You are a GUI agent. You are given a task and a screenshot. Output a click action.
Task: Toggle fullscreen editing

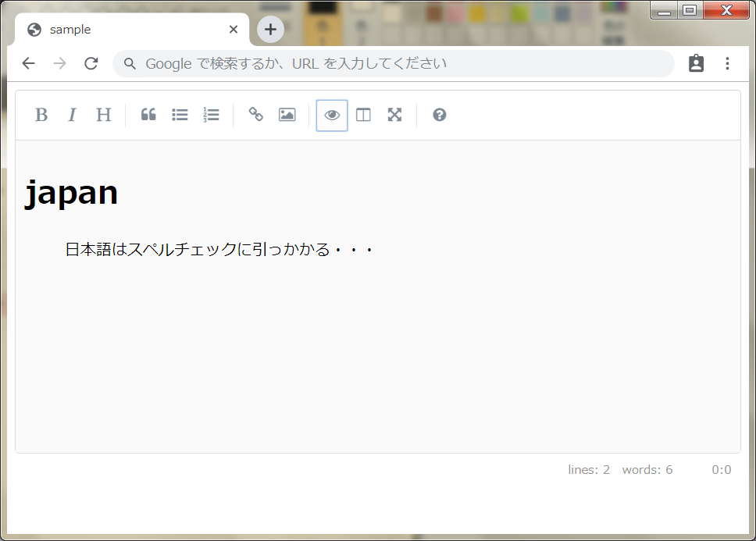(394, 115)
